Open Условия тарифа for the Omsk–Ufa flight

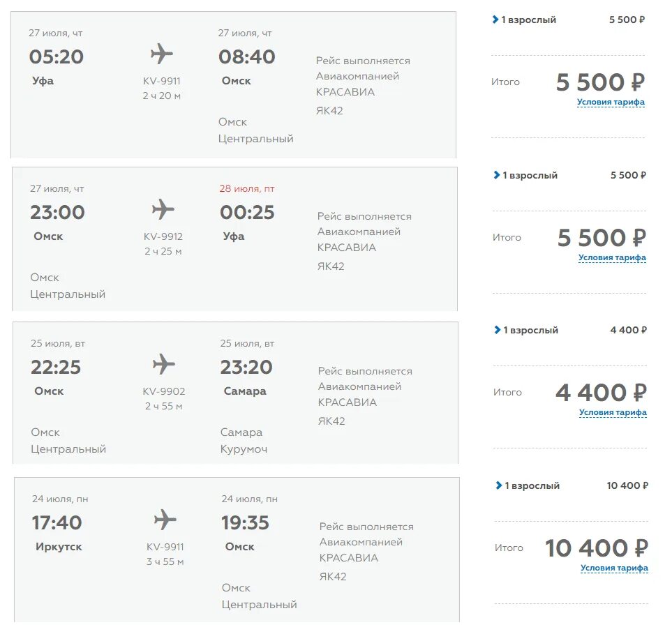(x=612, y=257)
